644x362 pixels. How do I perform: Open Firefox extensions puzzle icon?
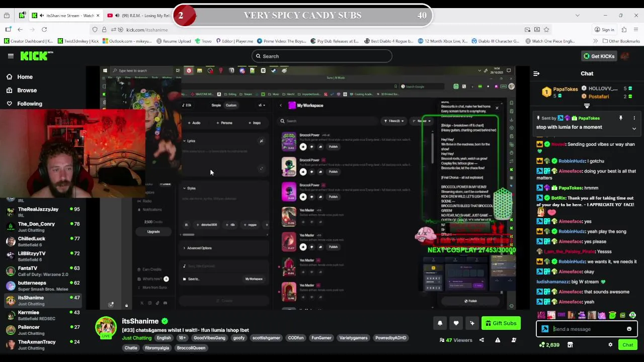click(x=624, y=30)
